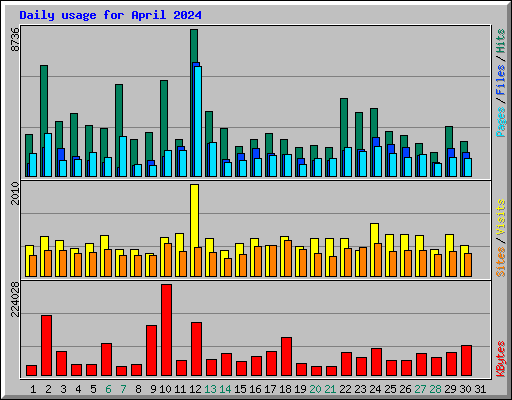Click the green Hits legend label

(x=500, y=41)
